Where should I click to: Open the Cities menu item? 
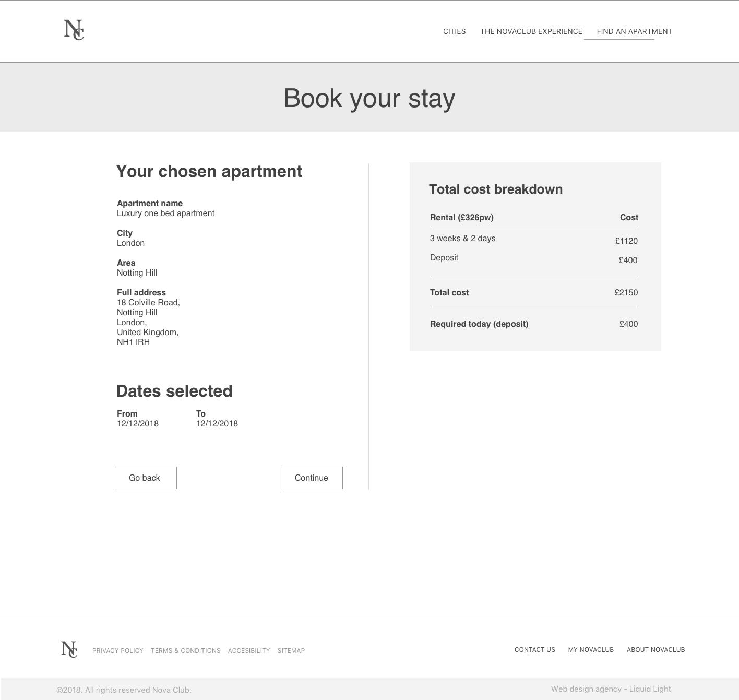(454, 31)
